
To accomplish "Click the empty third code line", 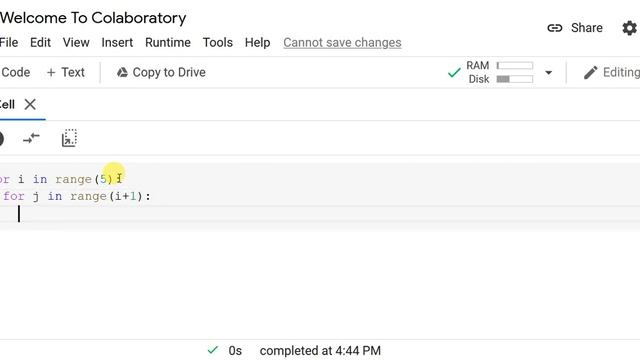I will (x=320, y=214).
